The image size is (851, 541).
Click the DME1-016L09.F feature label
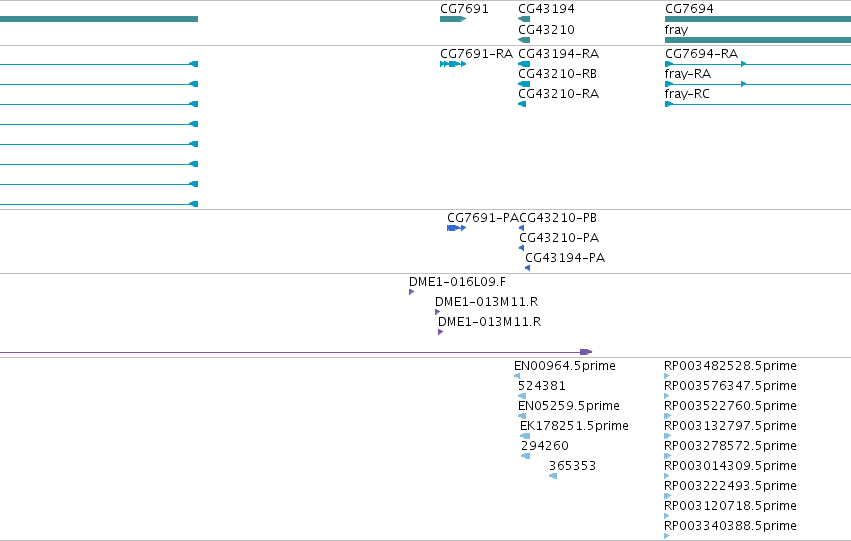[x=457, y=282]
